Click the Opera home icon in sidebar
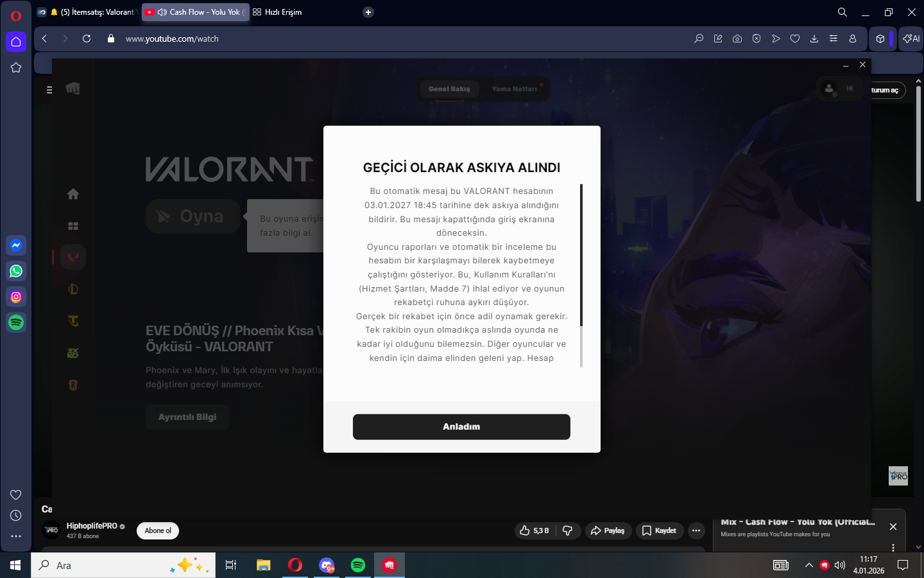 coord(16,42)
